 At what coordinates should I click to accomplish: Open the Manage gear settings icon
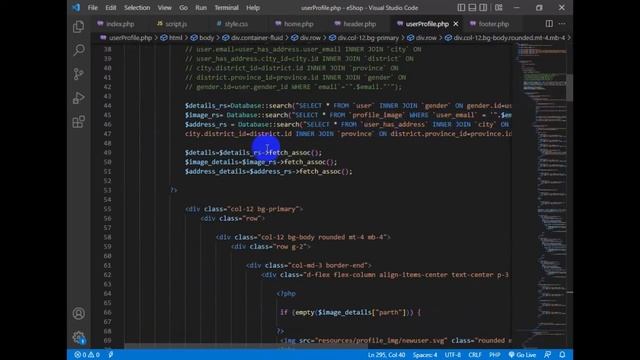point(78,337)
